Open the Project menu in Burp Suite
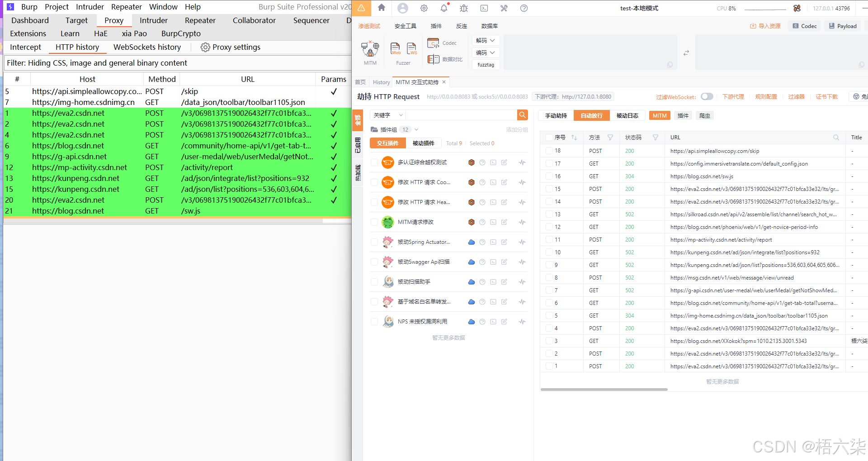This screenshot has height=461, width=868. 57,7
